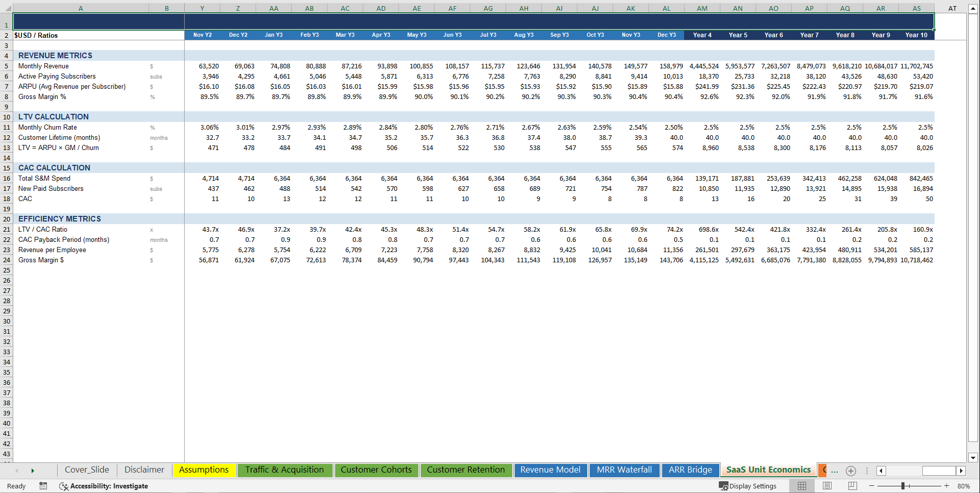
Task: Switch to the Revenue Model sheet
Action: (x=550, y=470)
